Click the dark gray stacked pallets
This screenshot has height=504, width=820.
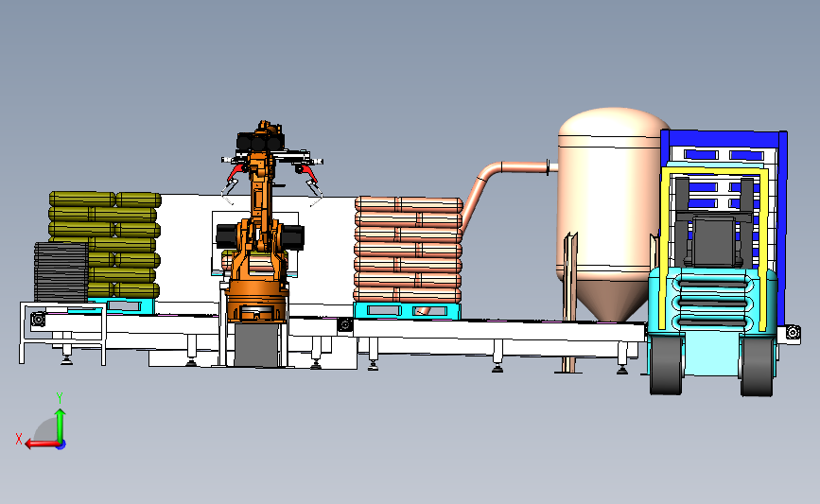click(x=61, y=272)
